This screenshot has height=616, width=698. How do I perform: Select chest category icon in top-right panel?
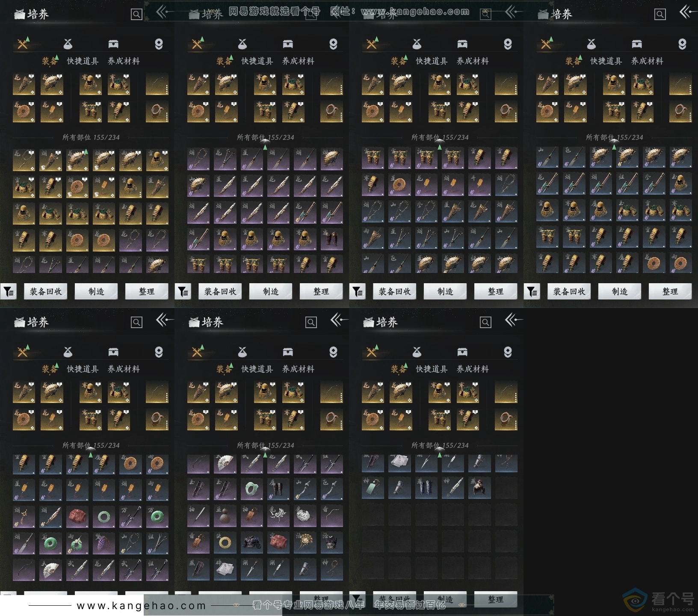(x=637, y=44)
